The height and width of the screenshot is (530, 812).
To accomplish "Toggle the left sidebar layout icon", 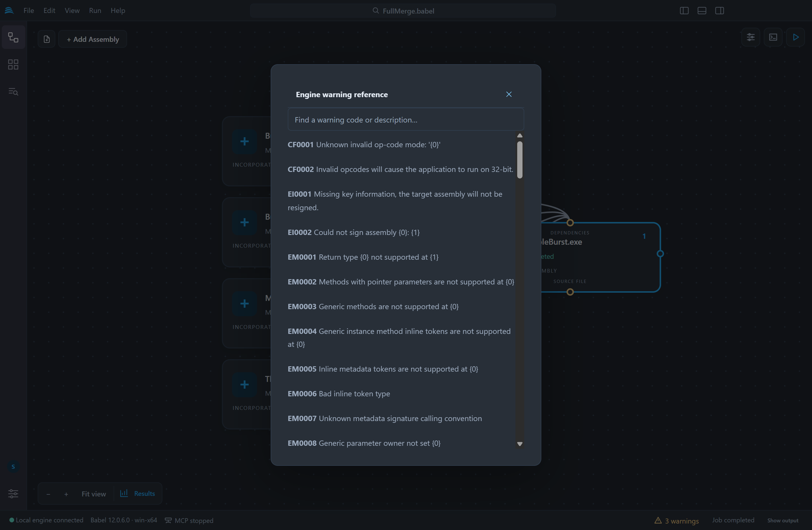I will [684, 11].
